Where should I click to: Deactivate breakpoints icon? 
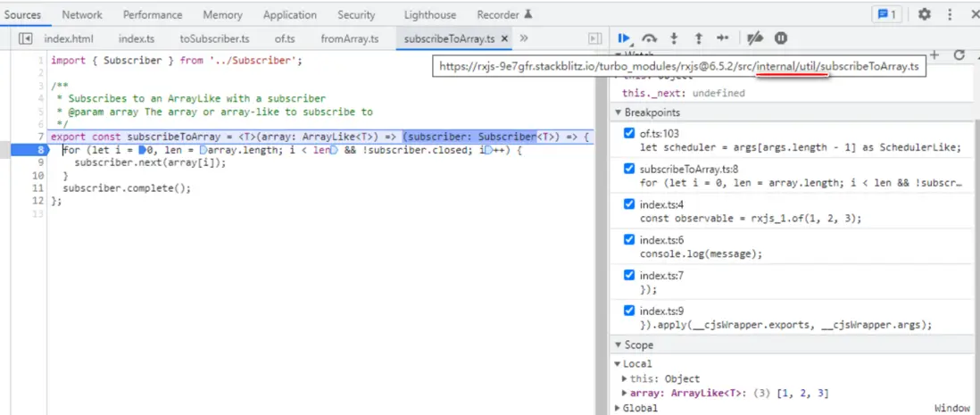(755, 38)
